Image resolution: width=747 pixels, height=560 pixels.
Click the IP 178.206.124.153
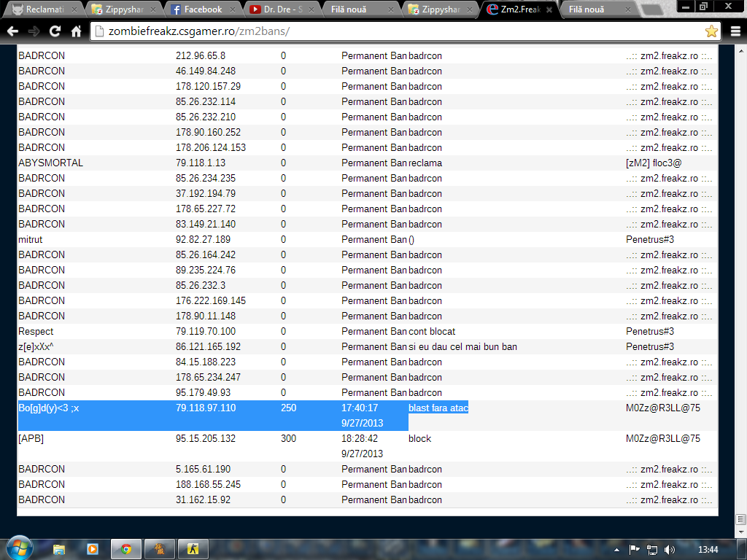click(211, 147)
